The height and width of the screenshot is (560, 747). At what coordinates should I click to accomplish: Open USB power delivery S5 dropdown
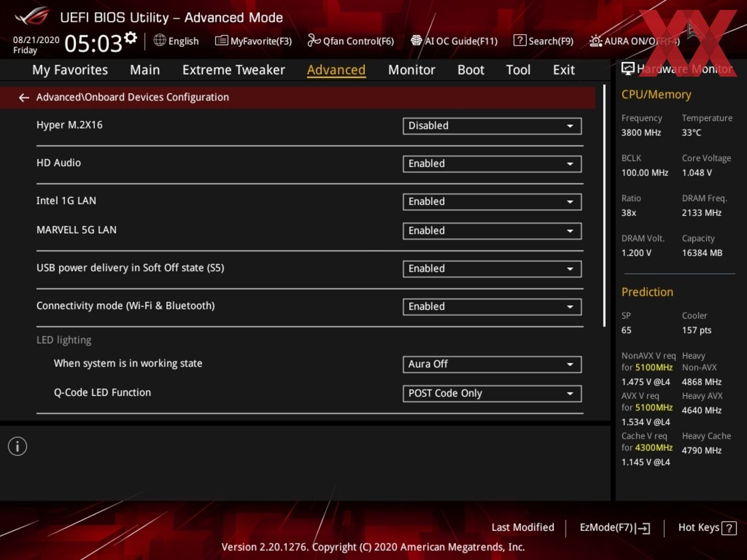(x=492, y=268)
